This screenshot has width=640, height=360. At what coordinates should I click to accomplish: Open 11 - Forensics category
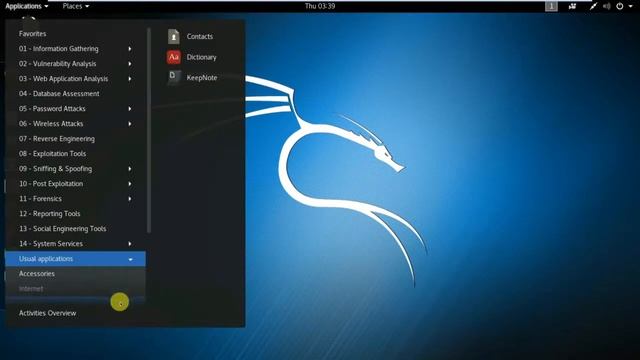pos(40,199)
